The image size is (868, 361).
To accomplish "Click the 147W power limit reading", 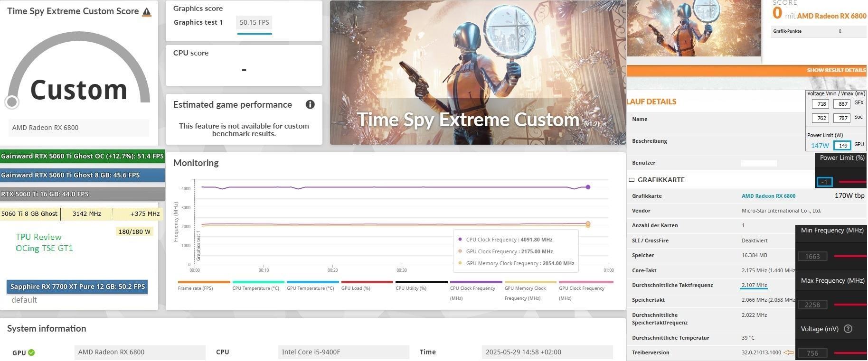I will [820, 146].
